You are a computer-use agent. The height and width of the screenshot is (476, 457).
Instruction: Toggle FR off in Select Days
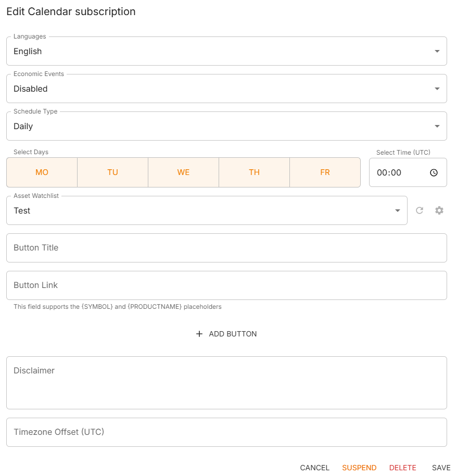[325, 172]
